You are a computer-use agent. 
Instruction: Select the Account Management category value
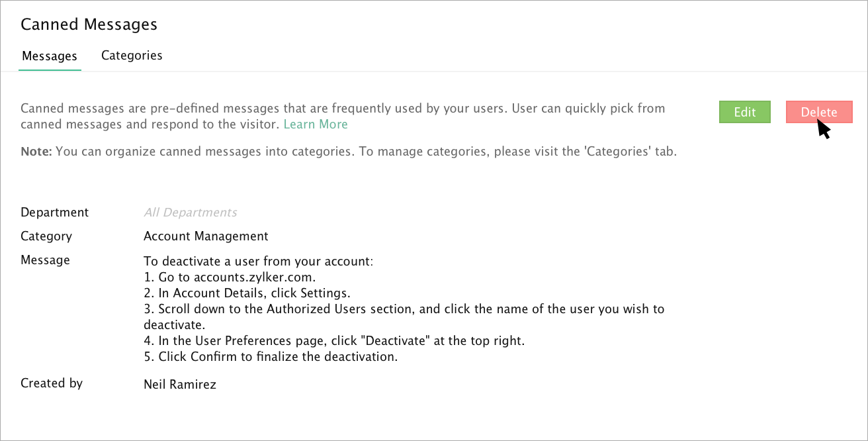(x=206, y=236)
